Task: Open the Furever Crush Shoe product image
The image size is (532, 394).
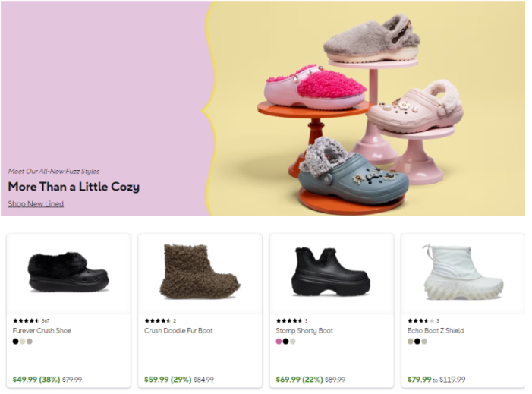Action: click(68, 273)
